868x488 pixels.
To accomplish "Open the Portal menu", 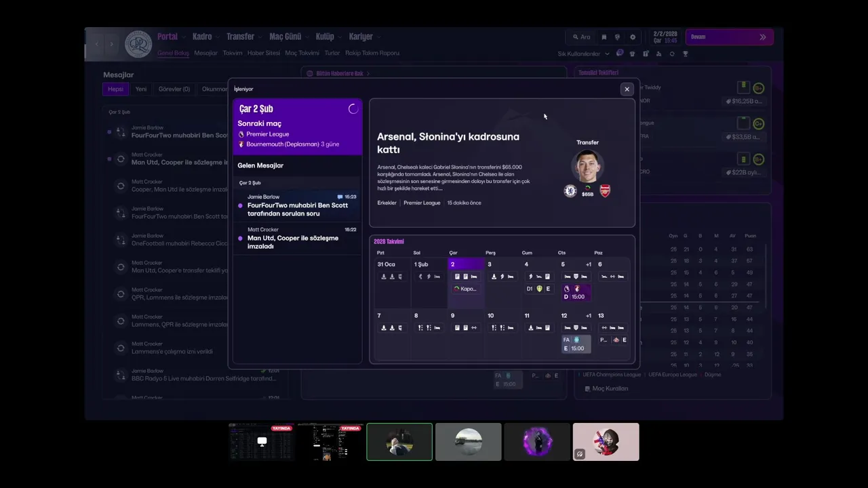I will (167, 37).
